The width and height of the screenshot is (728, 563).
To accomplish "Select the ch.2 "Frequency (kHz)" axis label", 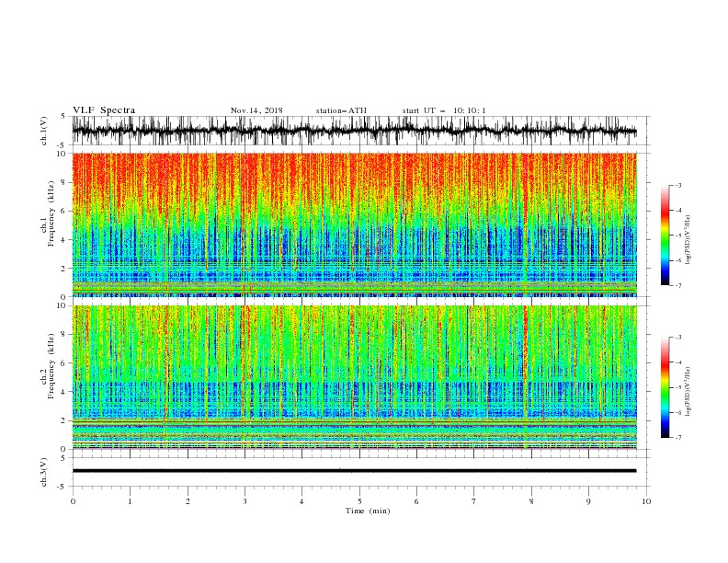I will click(51, 366).
